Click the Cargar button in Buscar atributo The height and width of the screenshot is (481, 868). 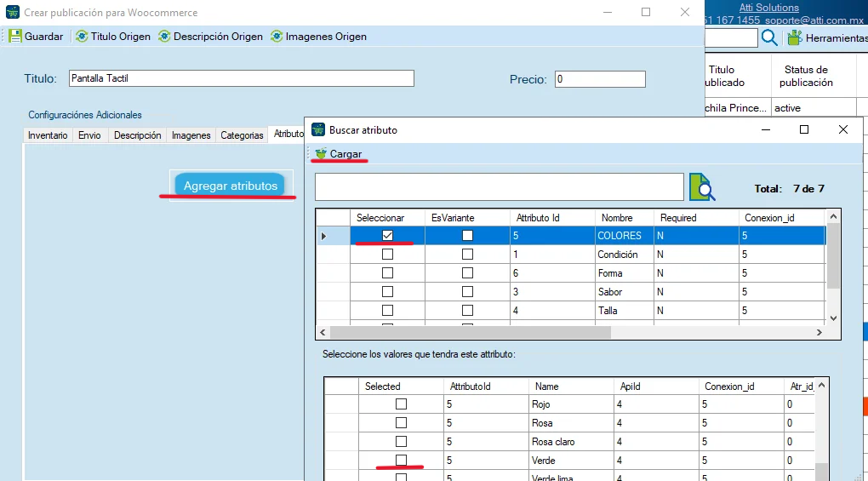(338, 154)
